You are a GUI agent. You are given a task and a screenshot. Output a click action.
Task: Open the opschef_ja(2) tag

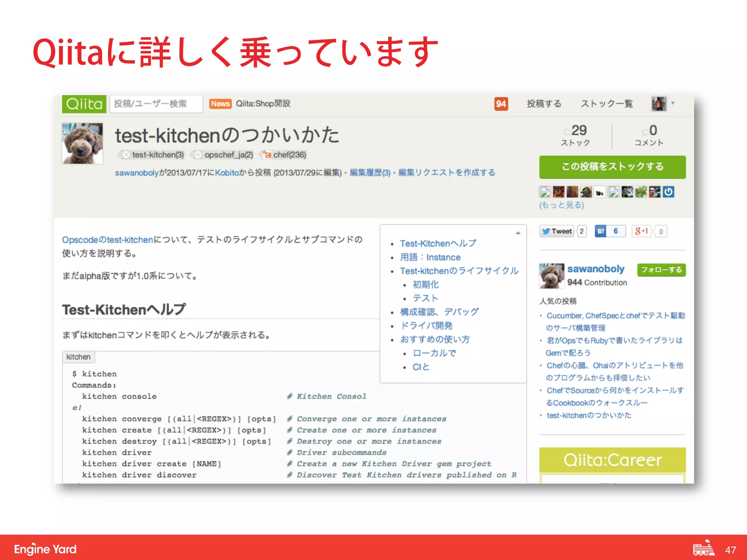pos(224,155)
